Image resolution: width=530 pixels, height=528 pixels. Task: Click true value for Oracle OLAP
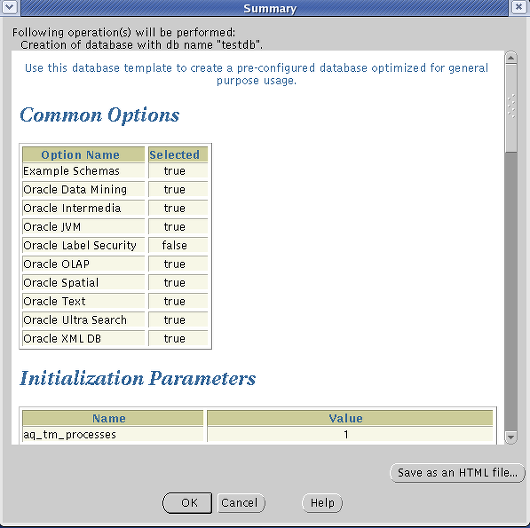tap(174, 264)
